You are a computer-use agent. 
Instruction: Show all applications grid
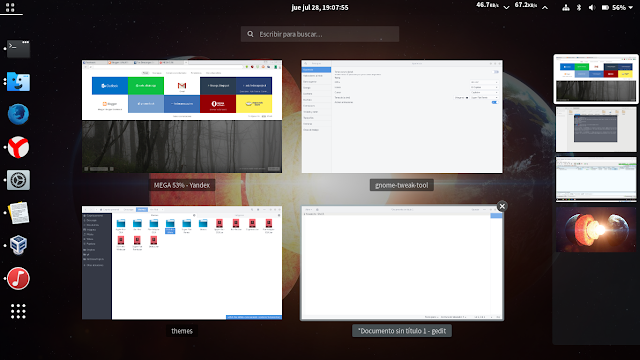[x=18, y=311]
